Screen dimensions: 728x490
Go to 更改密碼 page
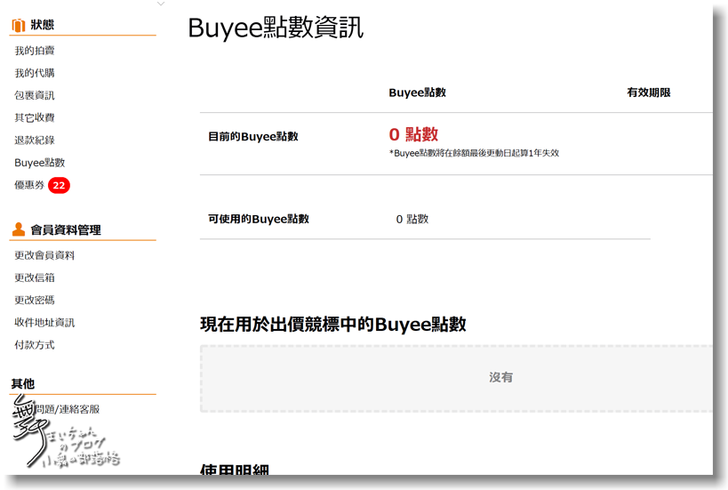pos(34,300)
